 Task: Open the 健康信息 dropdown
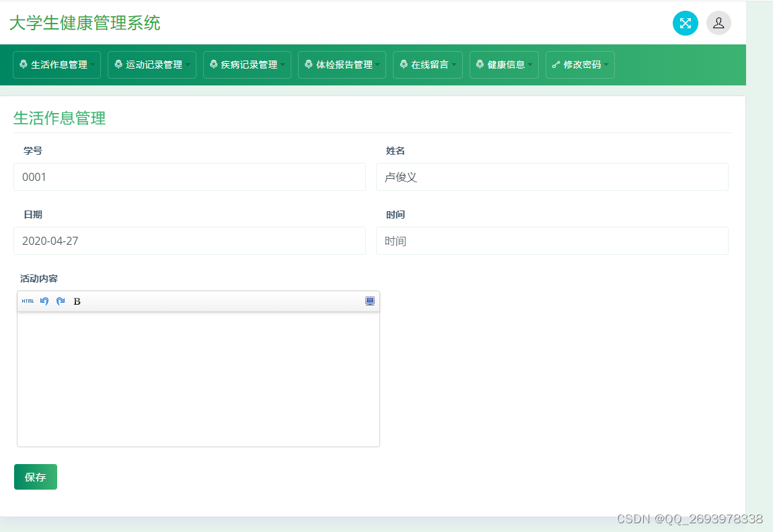(505, 65)
